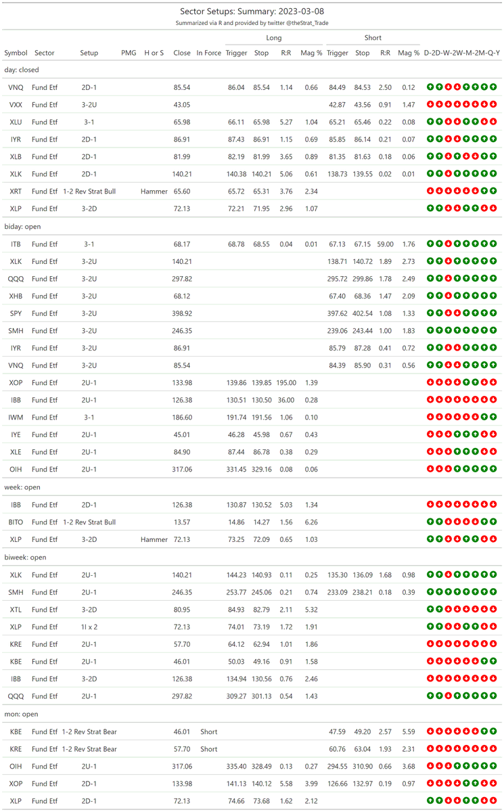
Task: Click the yearly (Y) arrow in the IYE row
Action: pyautogui.click(x=493, y=434)
